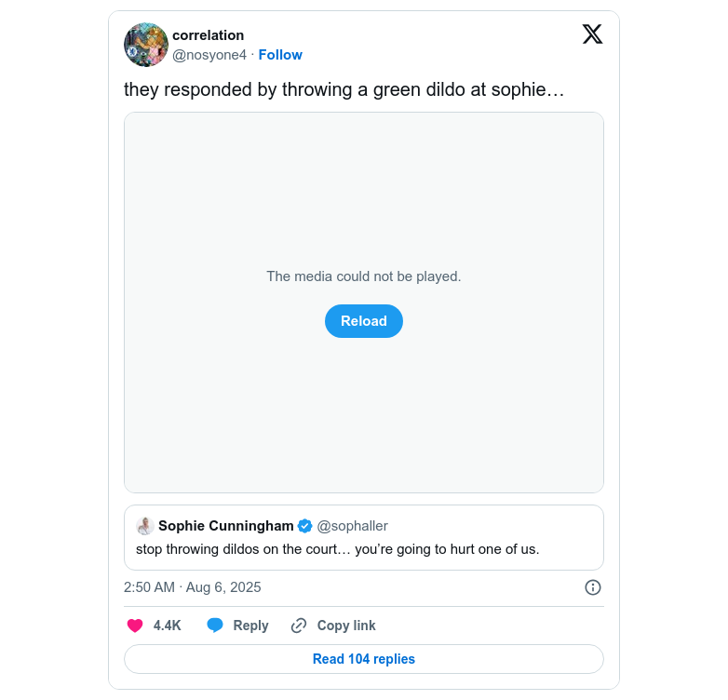Viewport: 728px width, 700px height.
Task: Open the @nosyone4 handle link
Action: click(x=209, y=55)
